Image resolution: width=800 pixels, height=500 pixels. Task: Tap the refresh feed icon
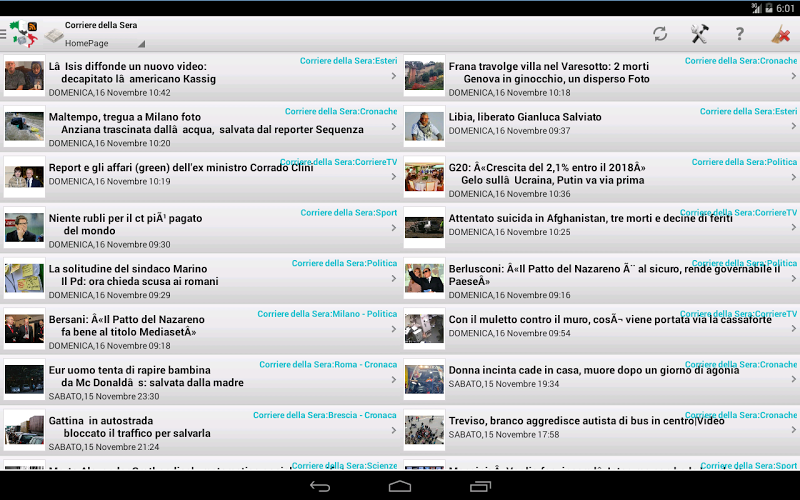[x=660, y=34]
